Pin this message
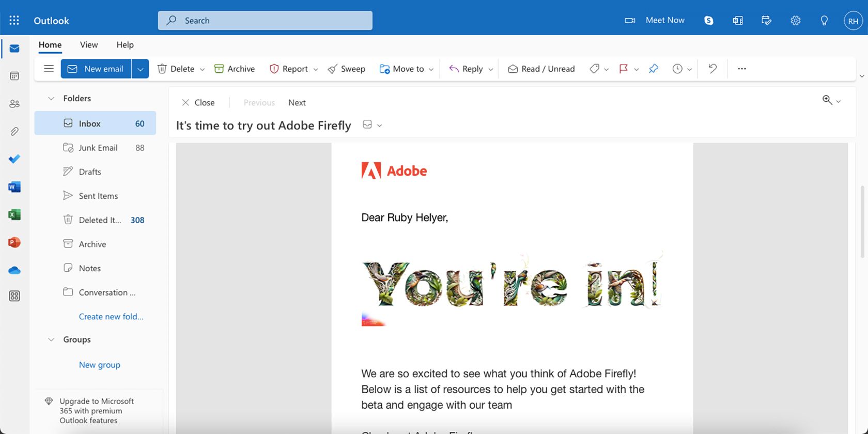868x434 pixels. 654,69
